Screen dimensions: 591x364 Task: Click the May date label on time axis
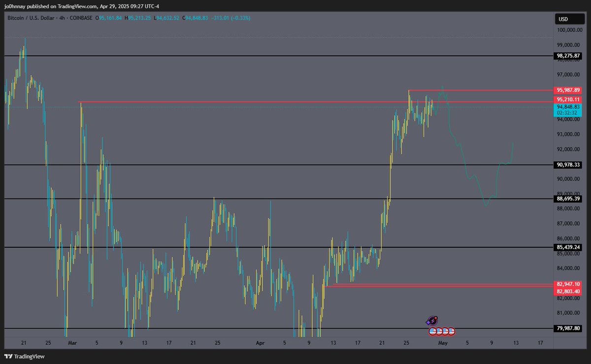point(443,342)
